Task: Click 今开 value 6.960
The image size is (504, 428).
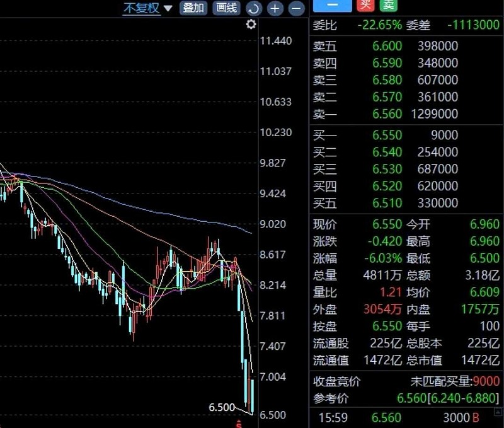Action: coord(484,224)
